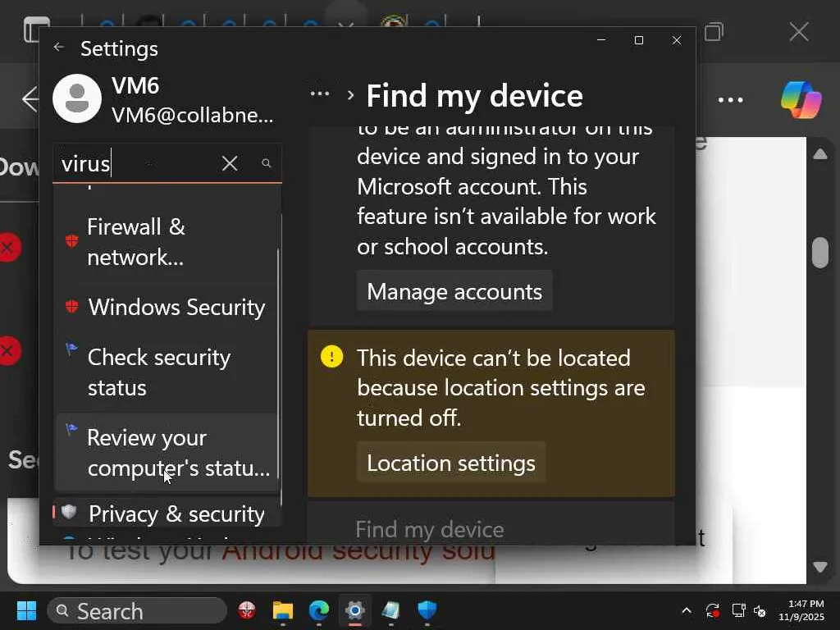This screenshot has width=840, height=630.
Task: Open Firewall & network result
Action: (x=167, y=242)
